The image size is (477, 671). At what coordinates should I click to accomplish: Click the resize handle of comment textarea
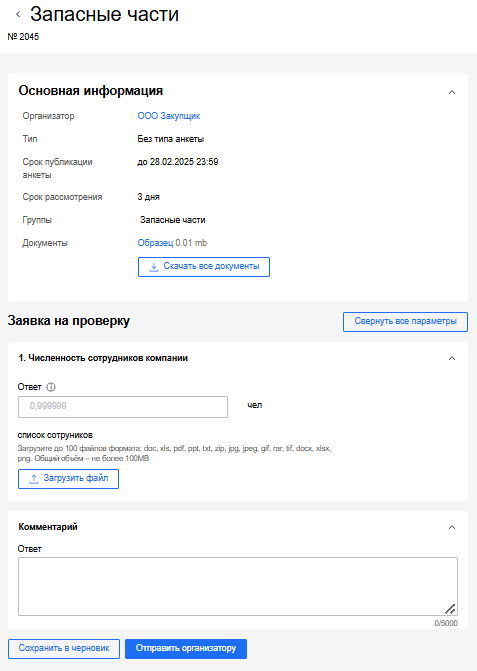[x=450, y=609]
